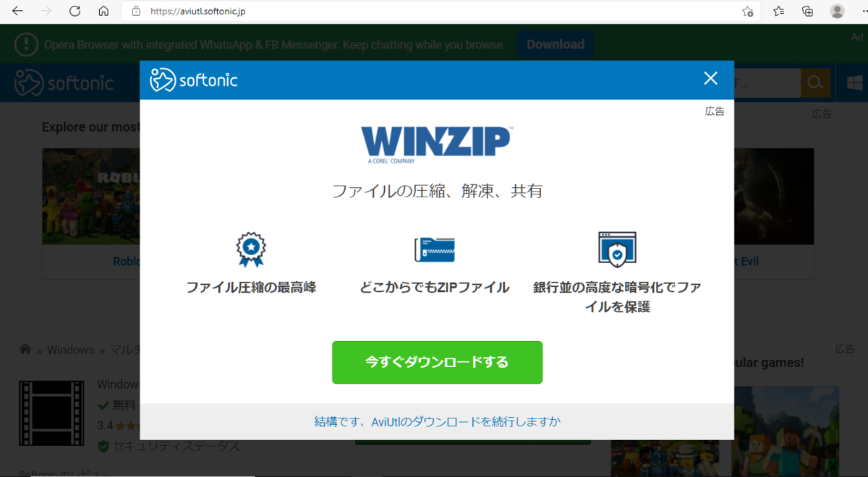Click the browser forward arrow
This screenshot has width=868, height=477.
(47, 12)
